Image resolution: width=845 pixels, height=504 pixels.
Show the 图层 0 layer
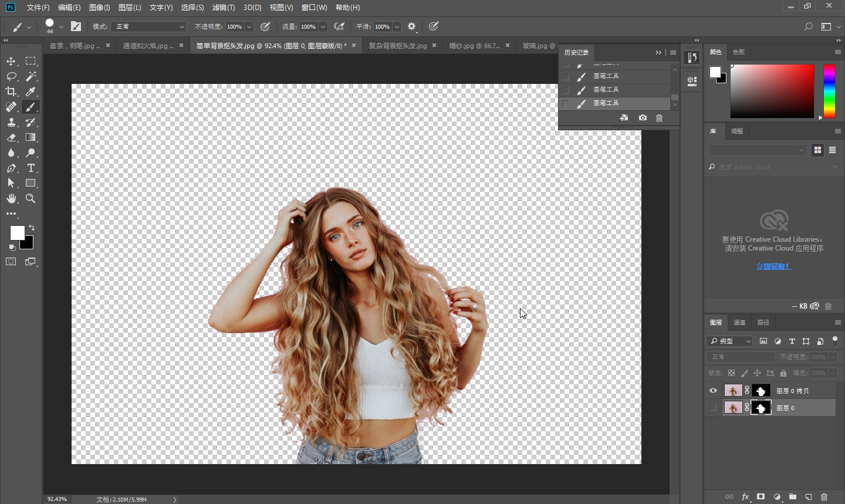tap(713, 408)
